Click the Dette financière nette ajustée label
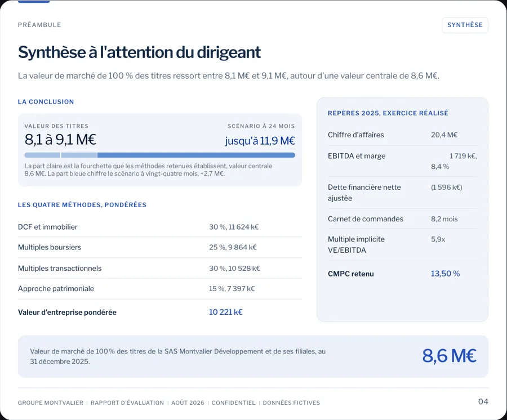The image size is (507, 420). pyautogui.click(x=364, y=193)
